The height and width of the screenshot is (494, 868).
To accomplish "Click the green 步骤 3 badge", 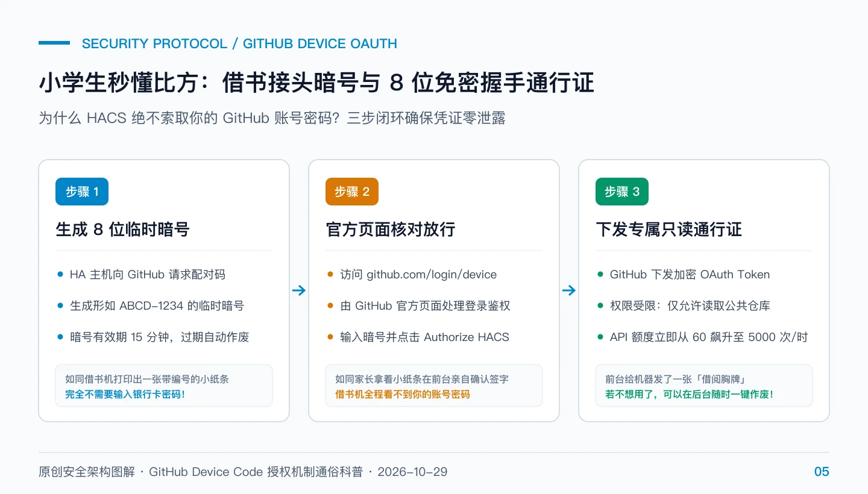I will [622, 192].
